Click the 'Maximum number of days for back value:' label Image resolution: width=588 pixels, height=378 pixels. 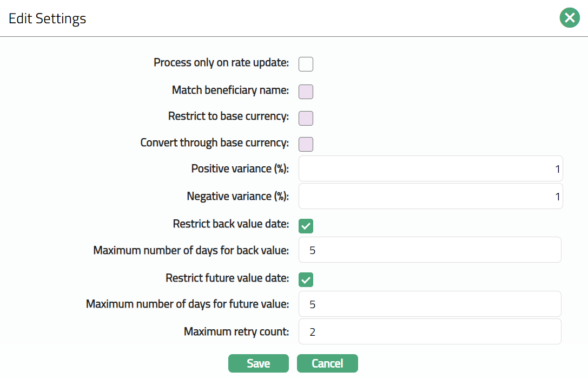(x=191, y=251)
